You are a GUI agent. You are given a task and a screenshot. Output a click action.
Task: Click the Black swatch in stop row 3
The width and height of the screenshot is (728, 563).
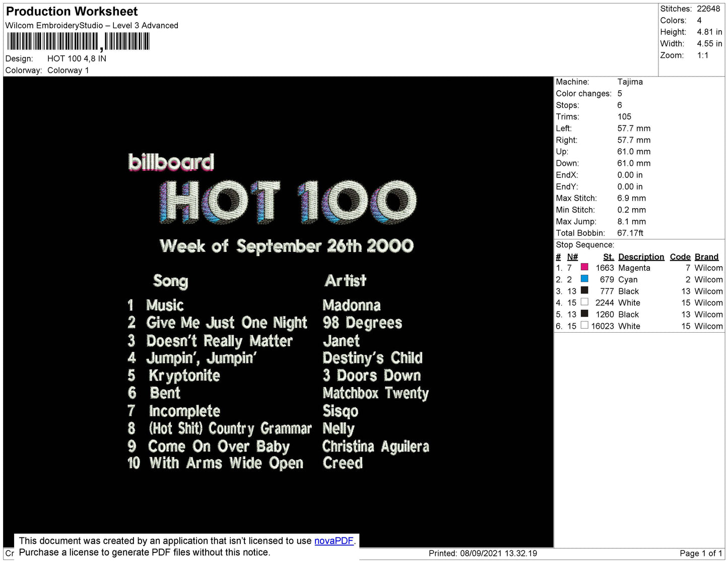tap(584, 290)
